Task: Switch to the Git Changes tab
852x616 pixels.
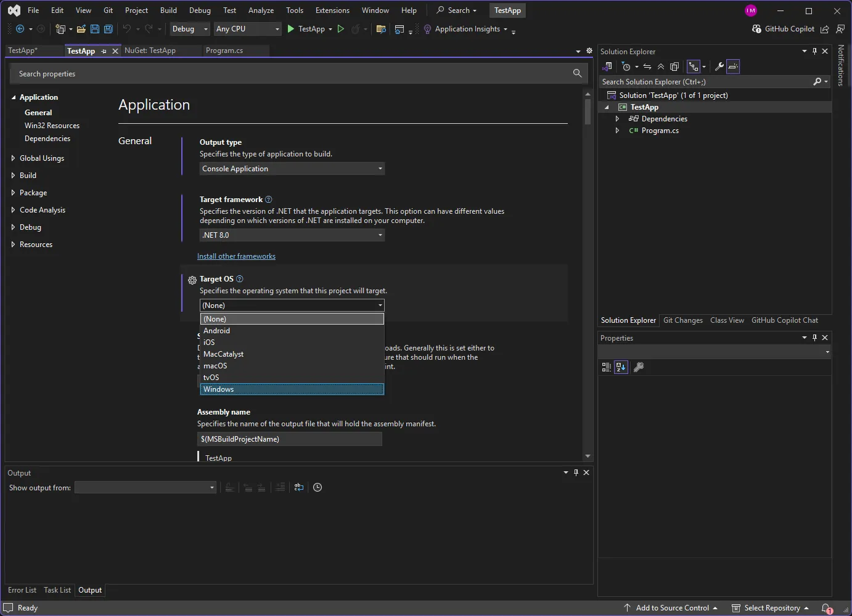Action: pos(682,320)
